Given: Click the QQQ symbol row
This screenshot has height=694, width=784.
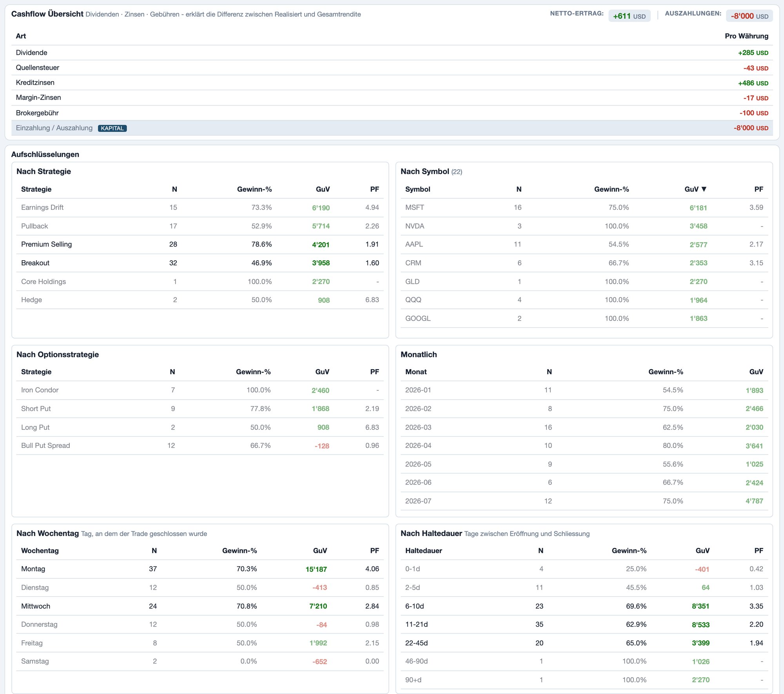Looking at the screenshot, I should click(584, 300).
